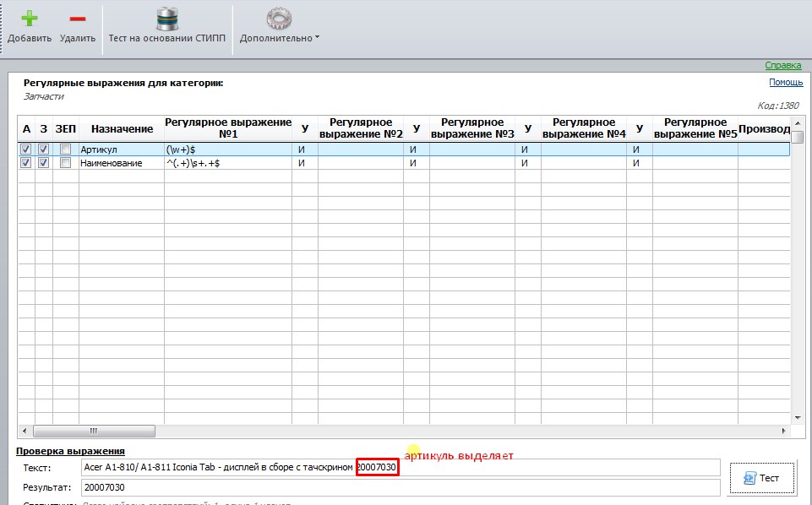Select the Артикул cell
The image size is (812, 505).
121,149
